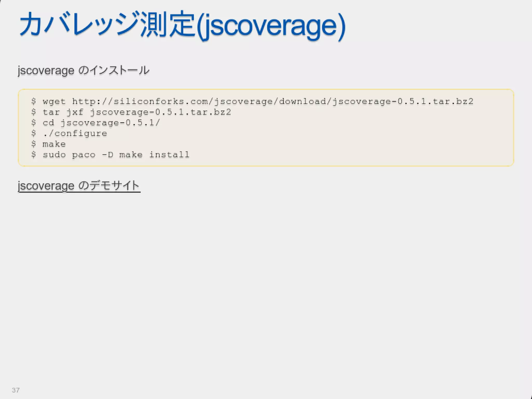This screenshot has width=532, height=399.
Task: Click the heading jscoverage のインストール
Action: (x=84, y=71)
